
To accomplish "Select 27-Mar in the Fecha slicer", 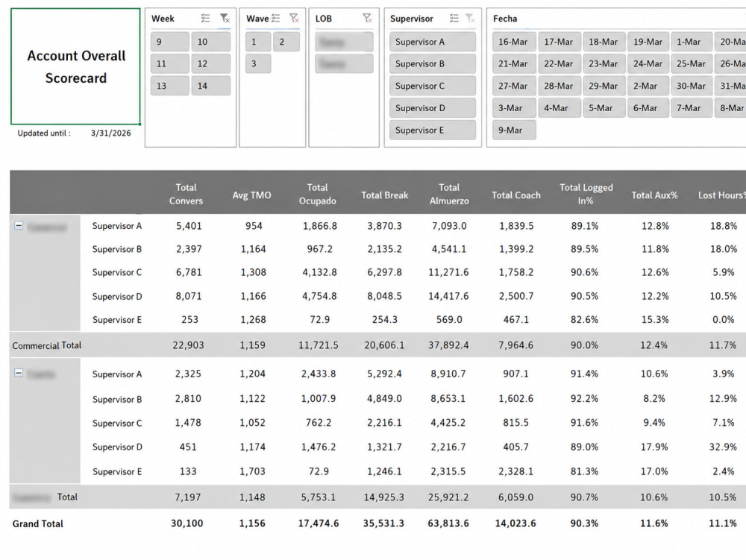I will click(x=514, y=86).
